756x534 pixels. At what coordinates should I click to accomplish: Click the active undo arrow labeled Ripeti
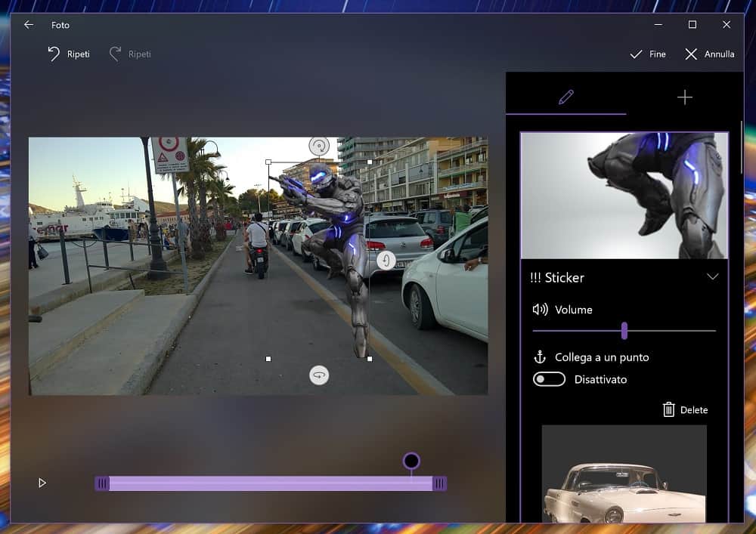click(54, 54)
